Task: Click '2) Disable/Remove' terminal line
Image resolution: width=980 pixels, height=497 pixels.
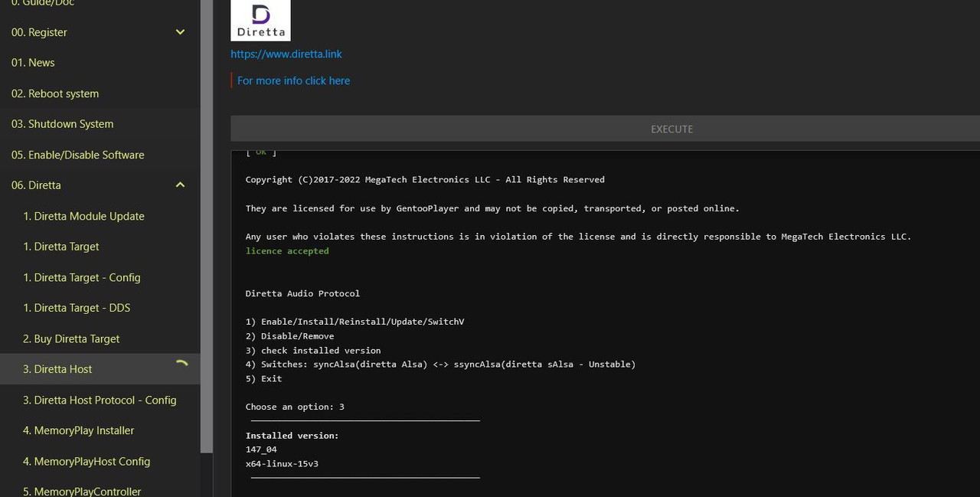Action: [x=290, y=336]
